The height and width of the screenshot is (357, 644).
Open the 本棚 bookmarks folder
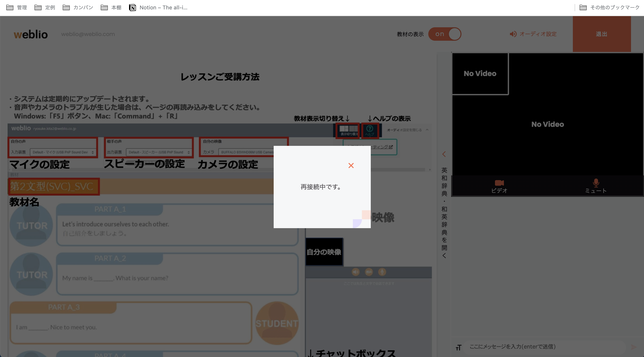(x=111, y=8)
